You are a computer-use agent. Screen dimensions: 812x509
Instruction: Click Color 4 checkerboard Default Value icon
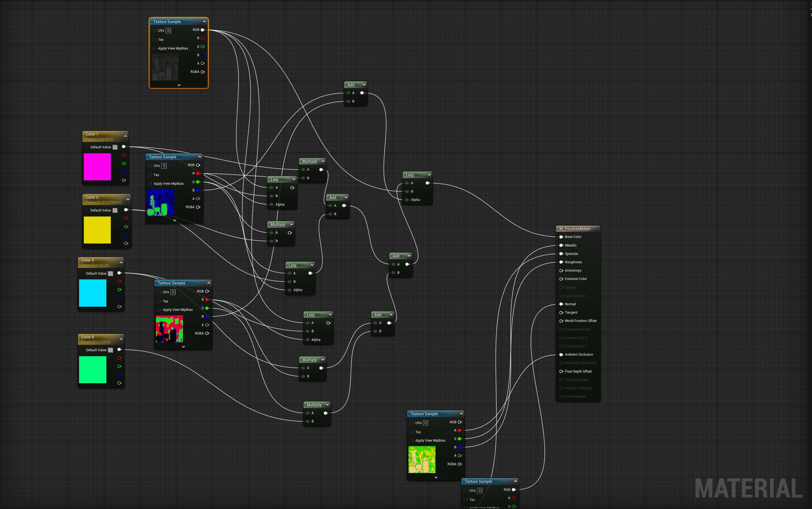[x=111, y=350]
